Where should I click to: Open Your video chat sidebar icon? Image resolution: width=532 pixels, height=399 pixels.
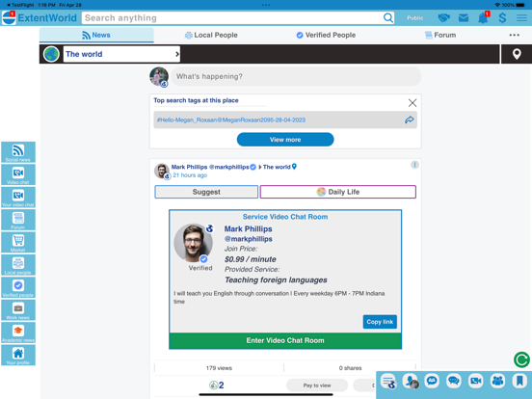pyautogui.click(x=18, y=198)
